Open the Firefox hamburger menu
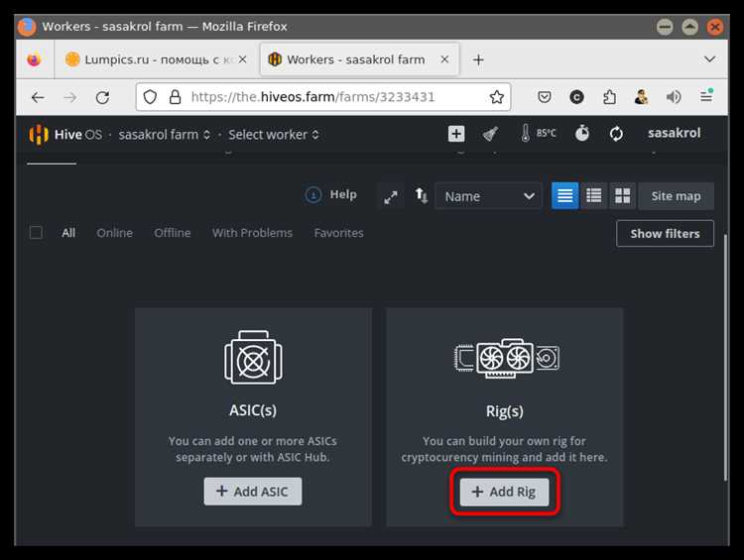The image size is (744, 560). point(706,96)
